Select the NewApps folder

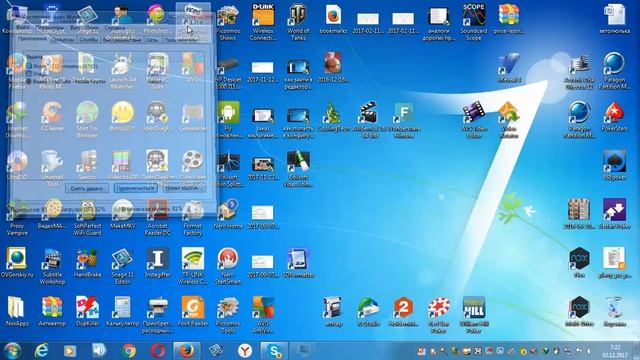(17, 311)
